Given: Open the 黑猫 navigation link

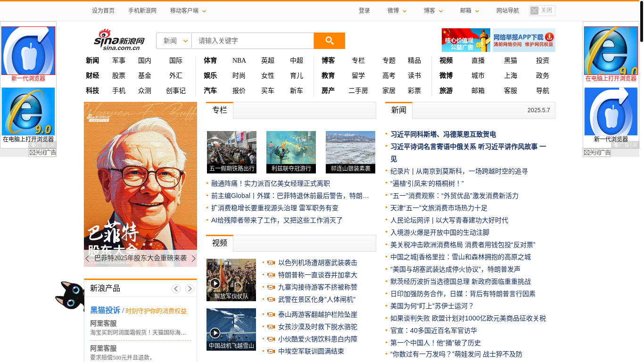Looking at the screenshot, I should (511, 60).
